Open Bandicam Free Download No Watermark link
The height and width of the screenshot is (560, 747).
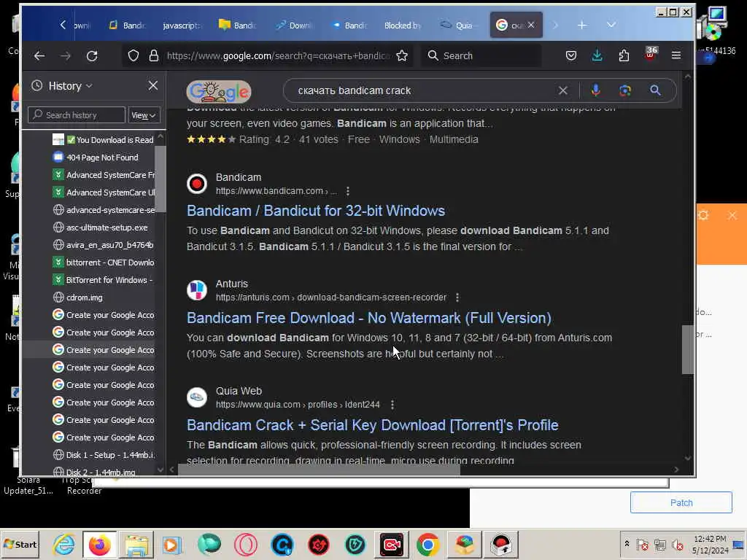[x=369, y=318]
